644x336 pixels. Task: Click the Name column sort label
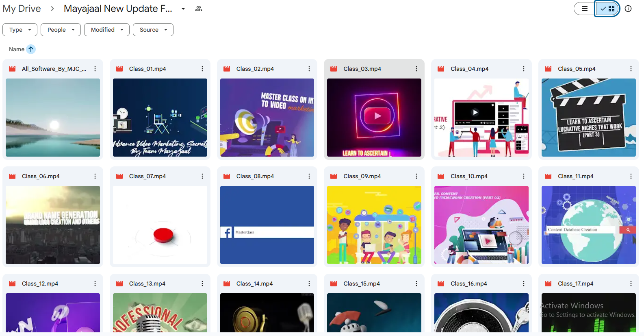tap(17, 49)
